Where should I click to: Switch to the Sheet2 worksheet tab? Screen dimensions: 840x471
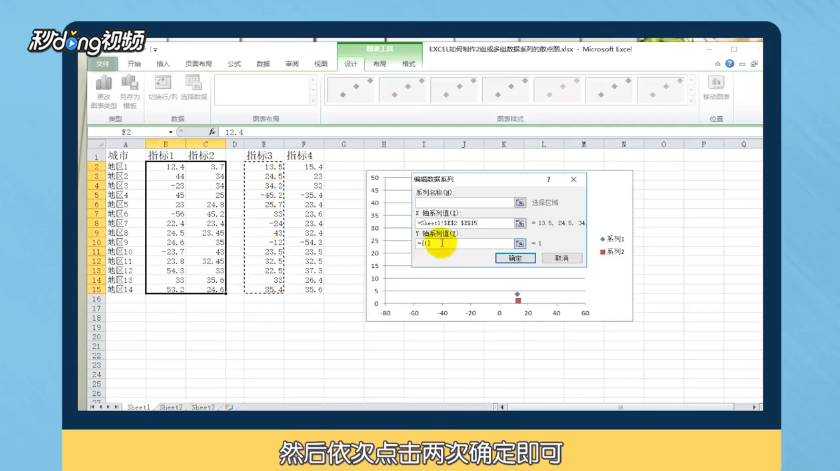click(171, 407)
